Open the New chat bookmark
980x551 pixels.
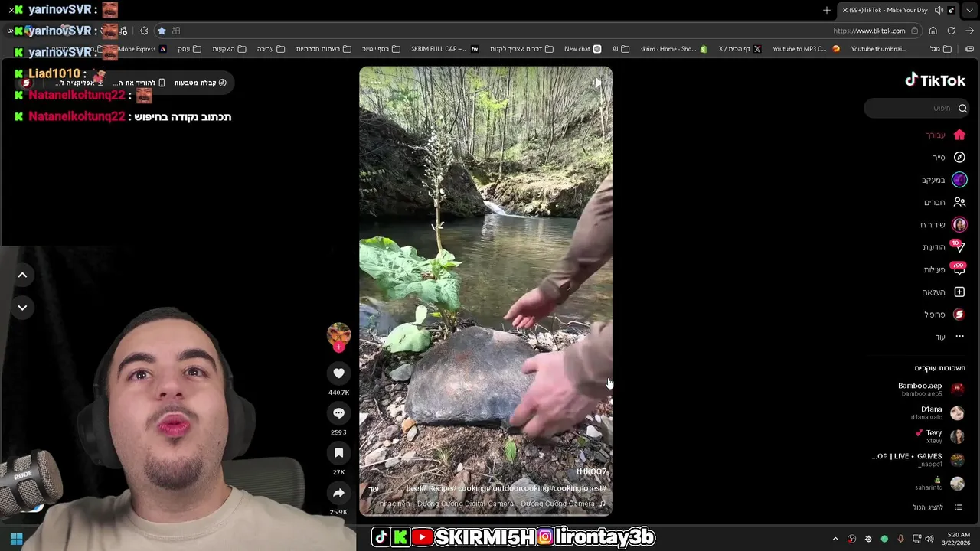click(x=583, y=49)
